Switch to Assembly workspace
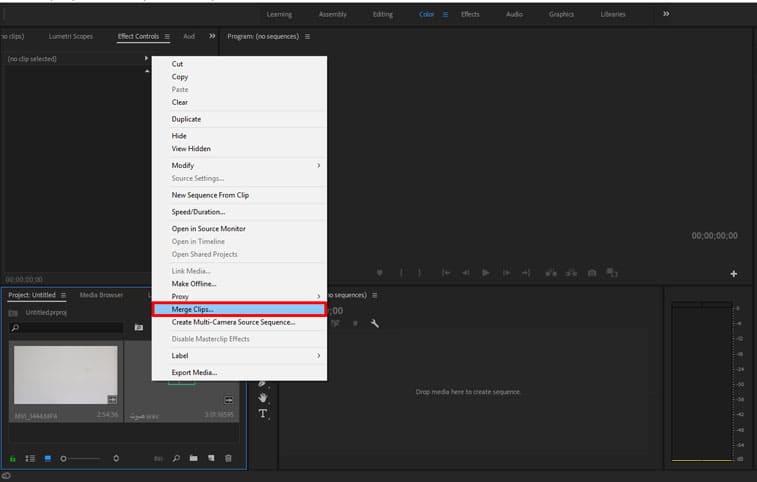This screenshot has height=482, width=757. (333, 14)
